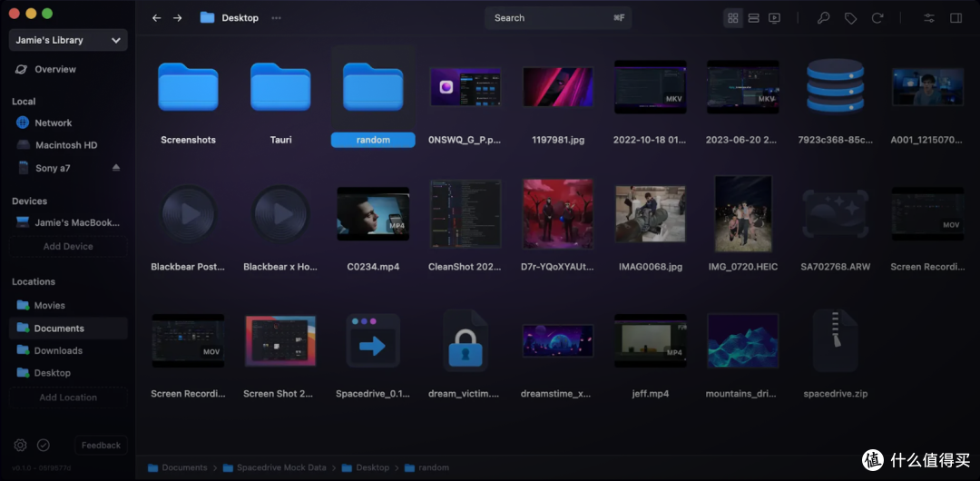Eject the Sony a7 drive
980x481 pixels.
pyautogui.click(x=115, y=168)
